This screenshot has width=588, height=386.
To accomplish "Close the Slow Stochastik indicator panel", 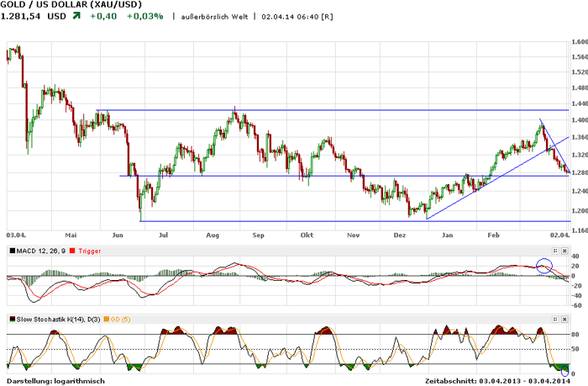I will (x=564, y=320).
